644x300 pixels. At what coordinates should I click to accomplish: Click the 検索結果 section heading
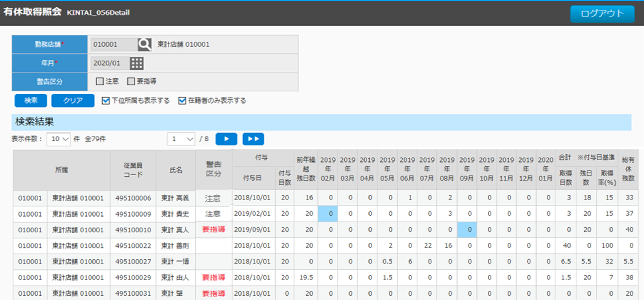[x=35, y=122]
